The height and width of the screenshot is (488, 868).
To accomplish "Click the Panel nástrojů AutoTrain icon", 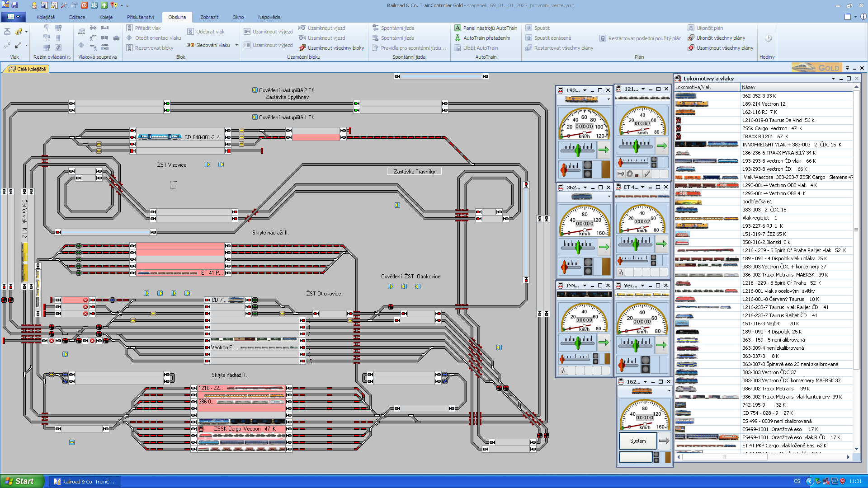I will click(458, 28).
